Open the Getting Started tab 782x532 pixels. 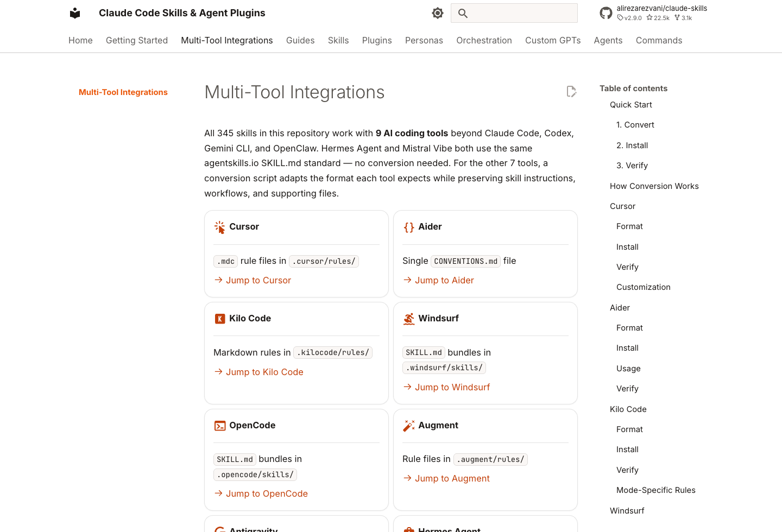137,40
